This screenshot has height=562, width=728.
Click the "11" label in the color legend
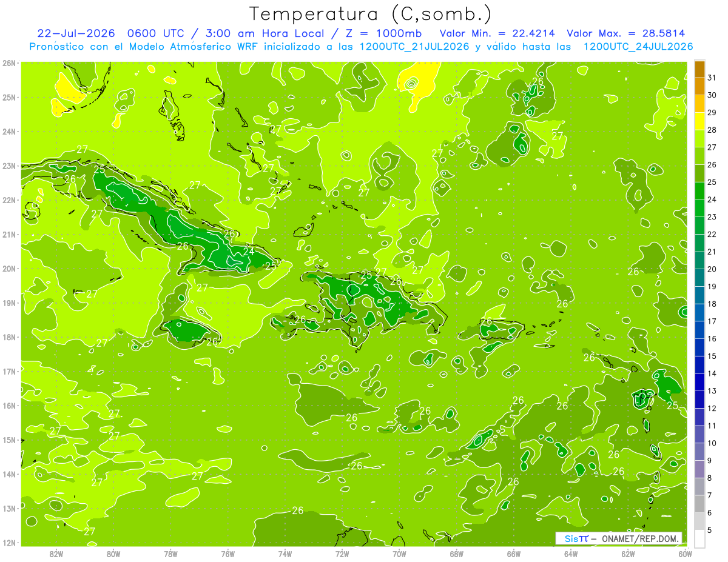(712, 426)
